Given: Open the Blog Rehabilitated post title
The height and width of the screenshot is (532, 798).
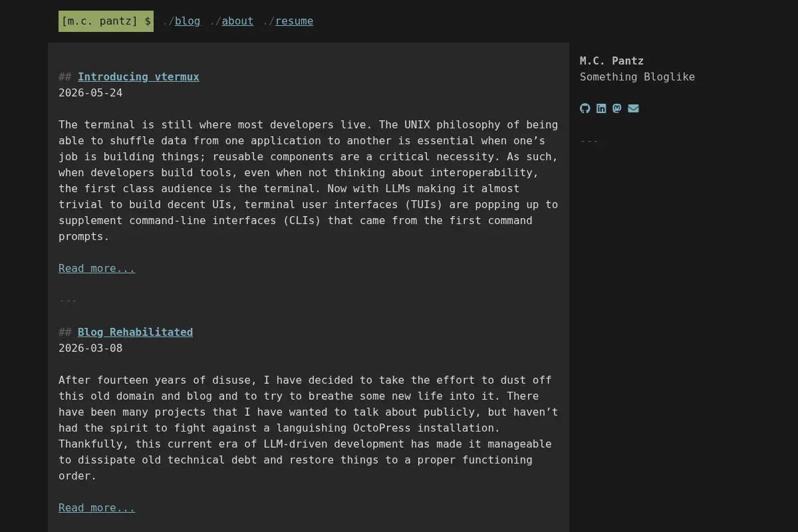Looking at the screenshot, I should [x=135, y=332].
